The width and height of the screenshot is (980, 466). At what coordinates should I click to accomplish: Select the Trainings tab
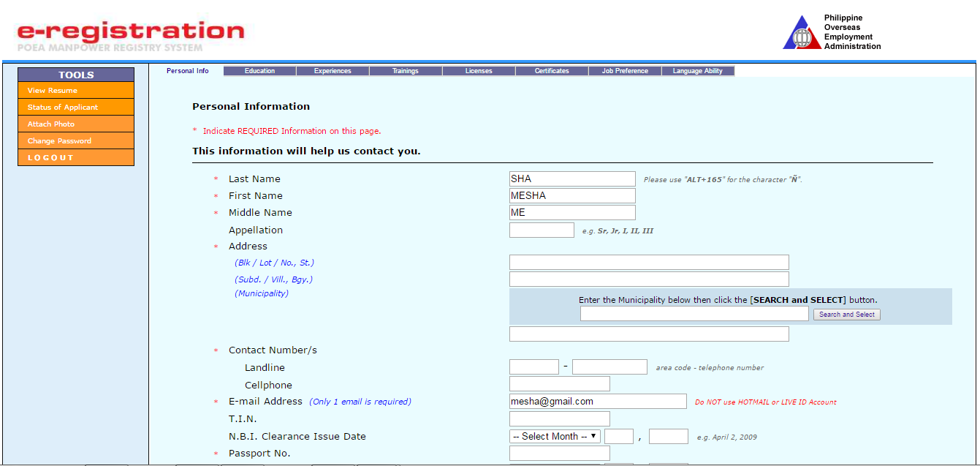(406, 70)
